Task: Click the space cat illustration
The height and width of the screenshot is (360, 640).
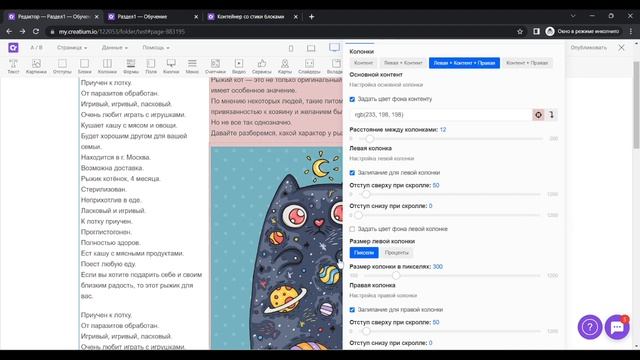Action: click(x=277, y=248)
